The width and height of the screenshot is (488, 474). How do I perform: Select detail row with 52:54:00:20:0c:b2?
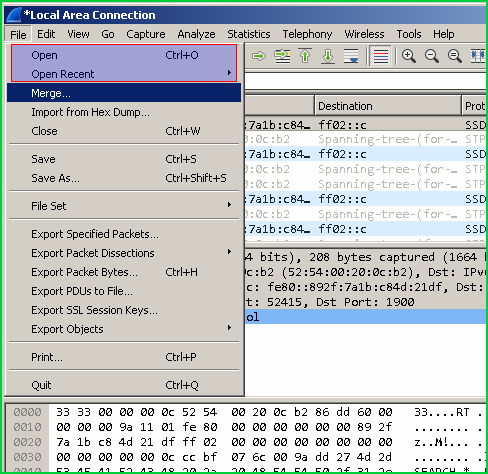click(366, 272)
